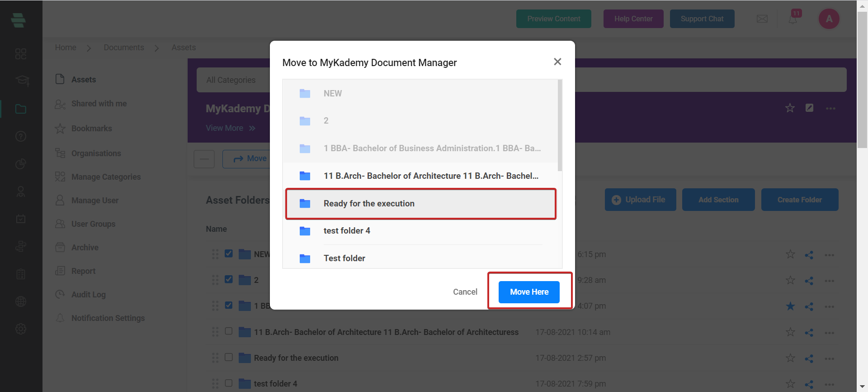Click star icon for 1 BBA folder row
Viewport: 868px width, 392px height.
point(790,306)
